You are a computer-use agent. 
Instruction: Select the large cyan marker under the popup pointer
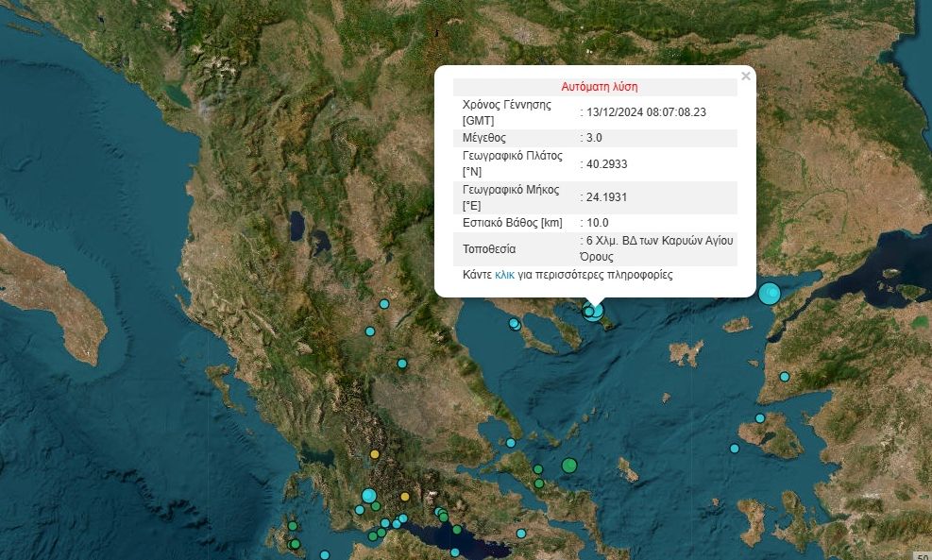pos(594,311)
